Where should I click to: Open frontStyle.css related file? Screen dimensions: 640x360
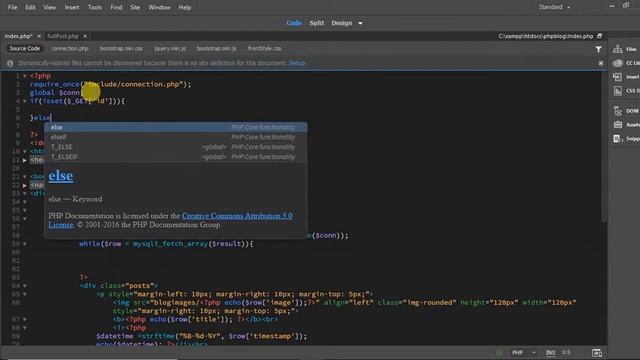[264, 49]
